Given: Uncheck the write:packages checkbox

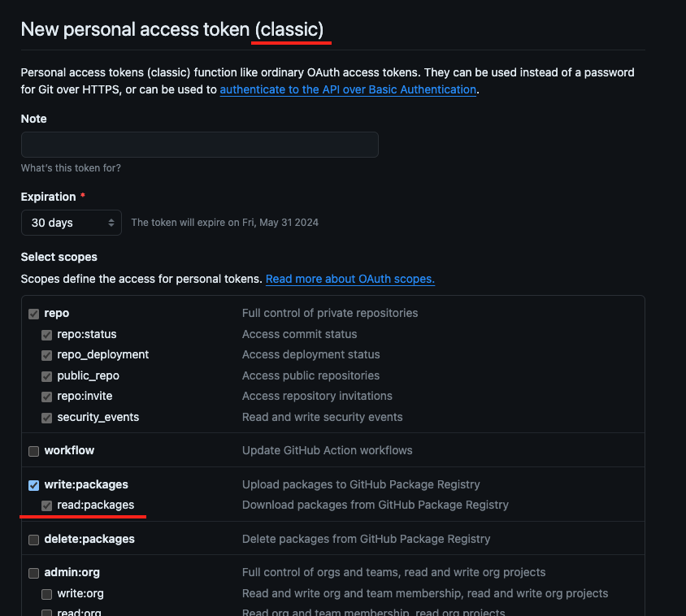Looking at the screenshot, I should pos(33,485).
